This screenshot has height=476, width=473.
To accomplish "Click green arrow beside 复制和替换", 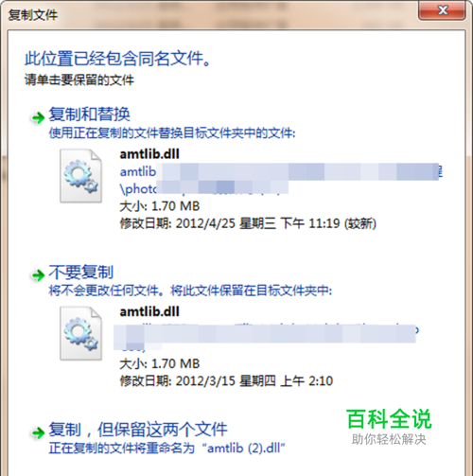I will 38,118.
